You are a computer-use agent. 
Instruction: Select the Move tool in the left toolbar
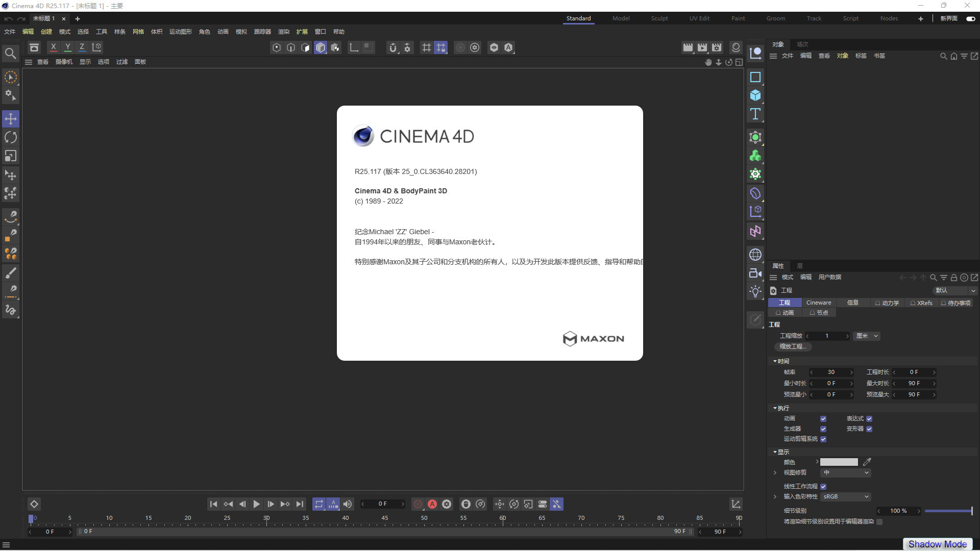[11, 118]
